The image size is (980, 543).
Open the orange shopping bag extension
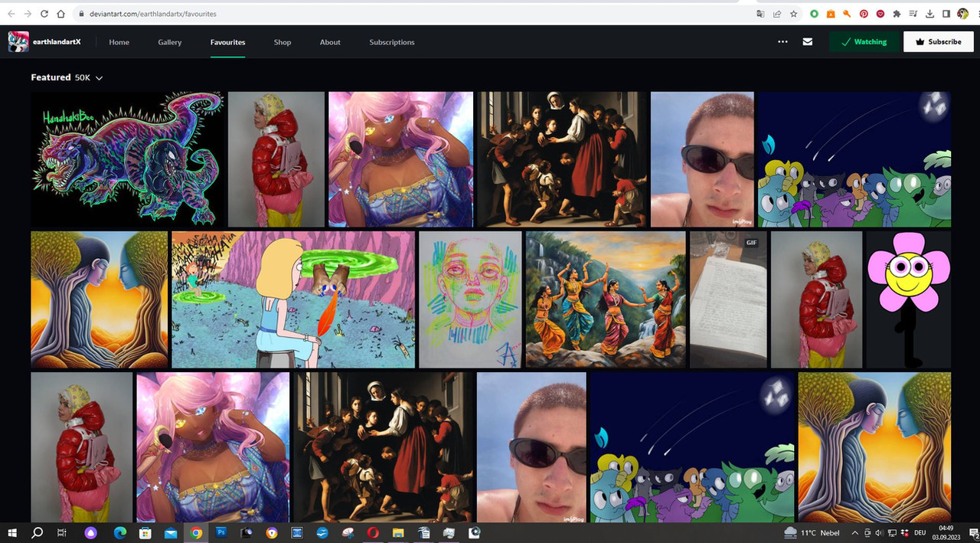pyautogui.click(x=831, y=14)
